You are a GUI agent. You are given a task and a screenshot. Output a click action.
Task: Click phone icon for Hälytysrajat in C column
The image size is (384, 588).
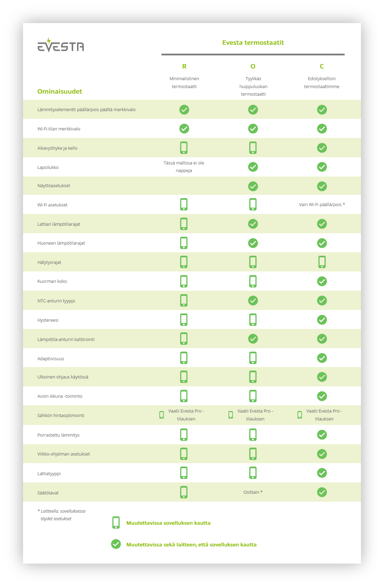point(322,262)
